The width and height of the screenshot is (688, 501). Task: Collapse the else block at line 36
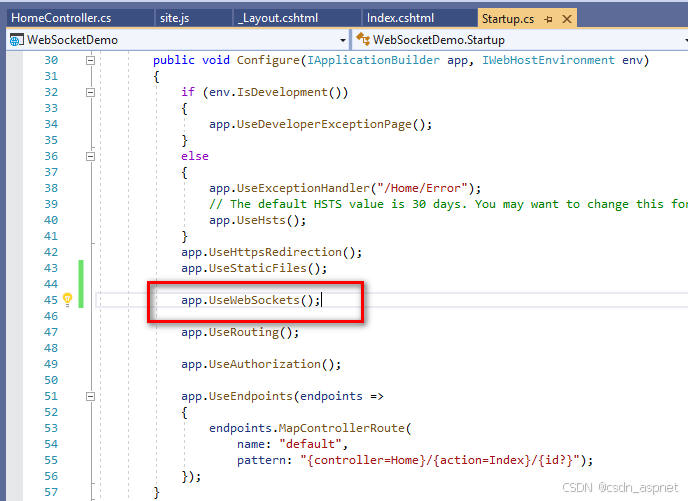[90, 157]
